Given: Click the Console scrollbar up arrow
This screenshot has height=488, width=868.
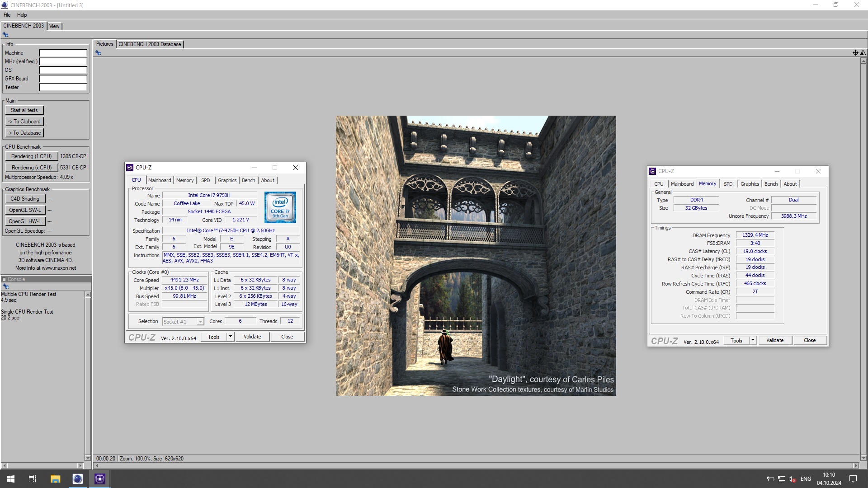Looking at the screenshot, I should tap(88, 295).
